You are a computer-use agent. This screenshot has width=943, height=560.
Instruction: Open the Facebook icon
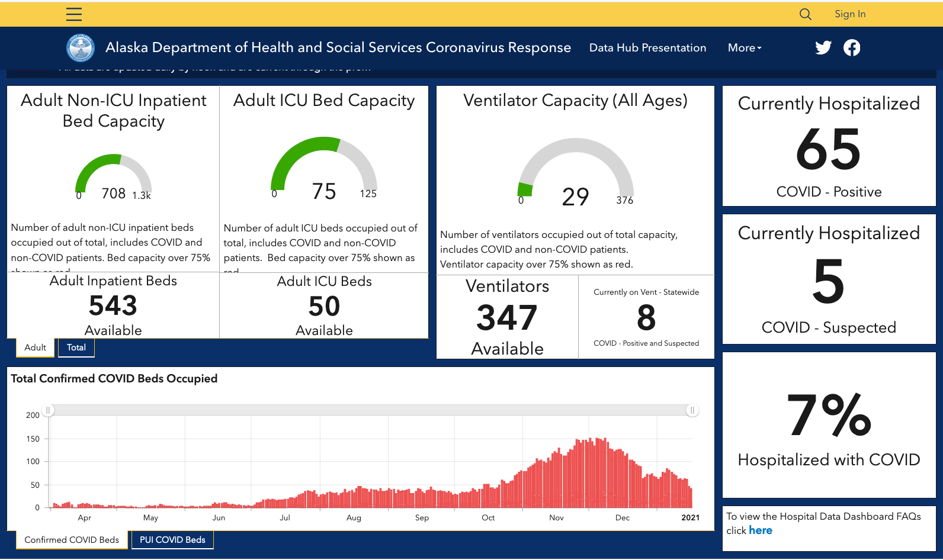(x=852, y=48)
